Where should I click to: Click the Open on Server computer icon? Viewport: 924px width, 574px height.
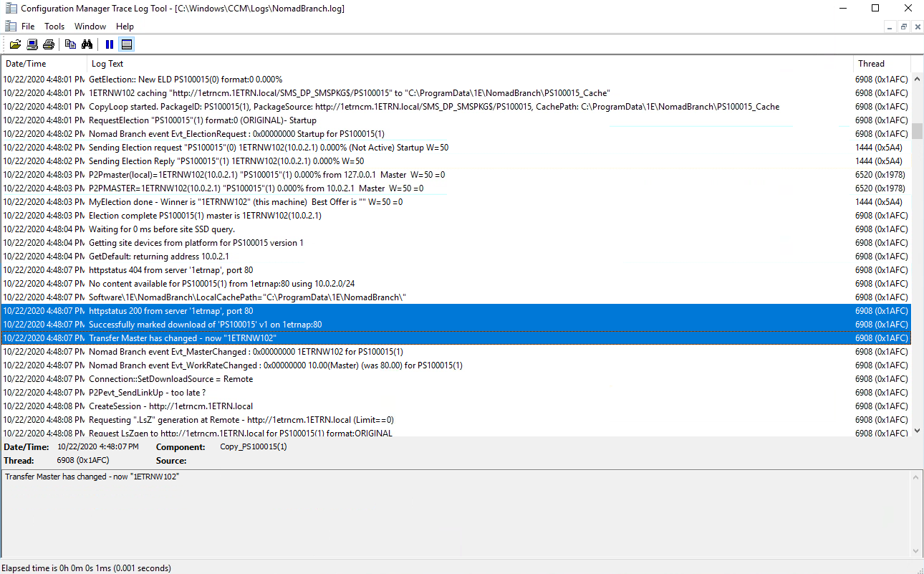point(32,44)
